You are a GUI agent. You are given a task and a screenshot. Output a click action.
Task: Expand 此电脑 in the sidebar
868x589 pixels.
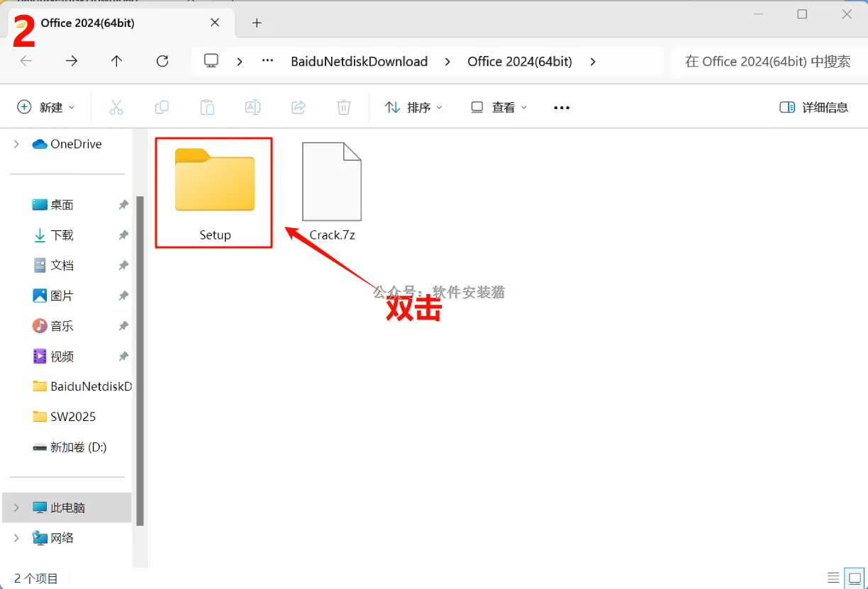[16, 507]
